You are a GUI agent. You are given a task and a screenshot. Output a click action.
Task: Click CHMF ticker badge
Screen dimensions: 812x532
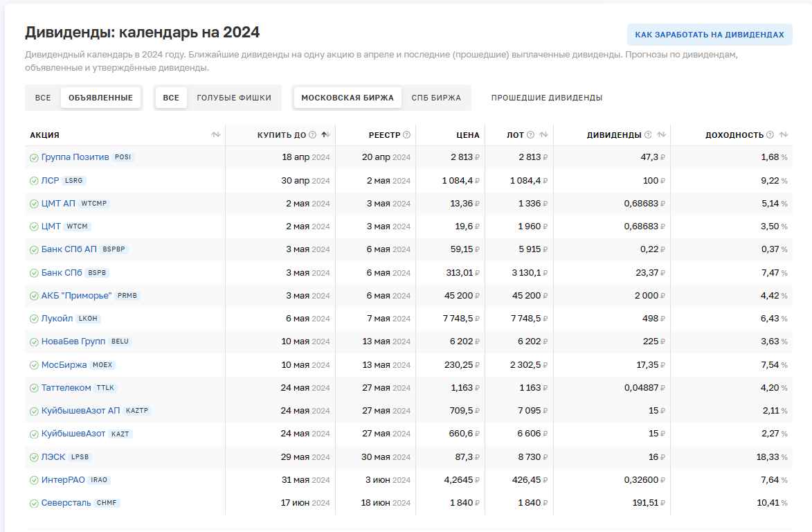click(107, 502)
